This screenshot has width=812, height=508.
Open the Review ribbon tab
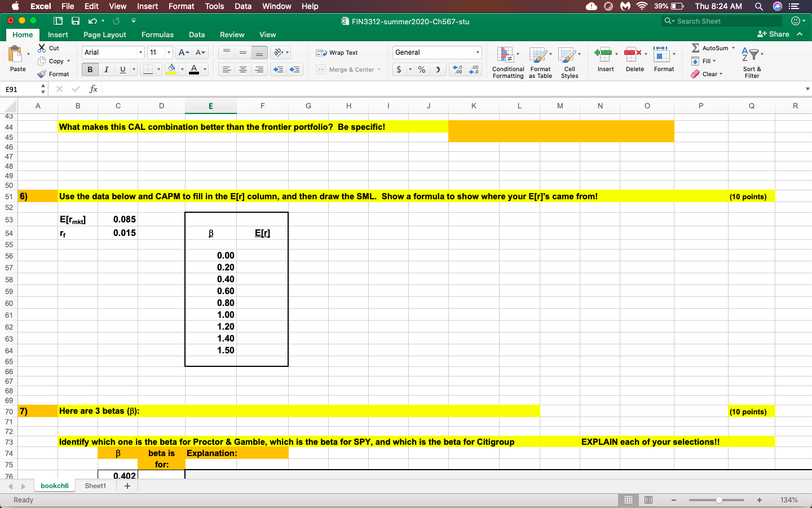coord(232,34)
